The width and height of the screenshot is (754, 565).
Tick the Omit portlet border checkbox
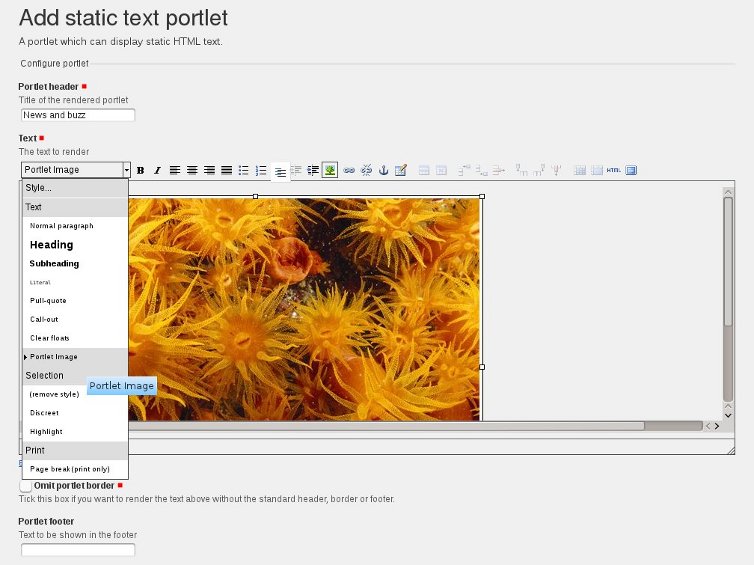(x=26, y=486)
